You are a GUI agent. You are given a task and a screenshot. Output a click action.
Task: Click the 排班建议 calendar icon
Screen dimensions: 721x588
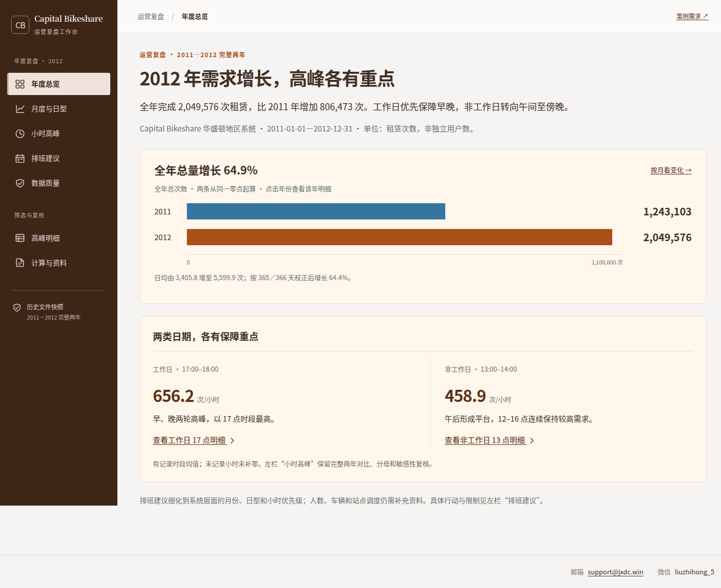20,158
